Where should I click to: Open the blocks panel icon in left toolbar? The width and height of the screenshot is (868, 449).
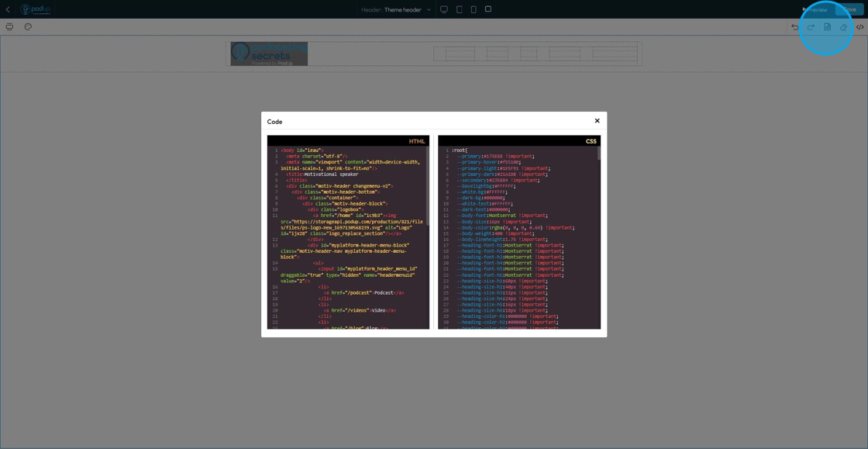tap(9, 26)
